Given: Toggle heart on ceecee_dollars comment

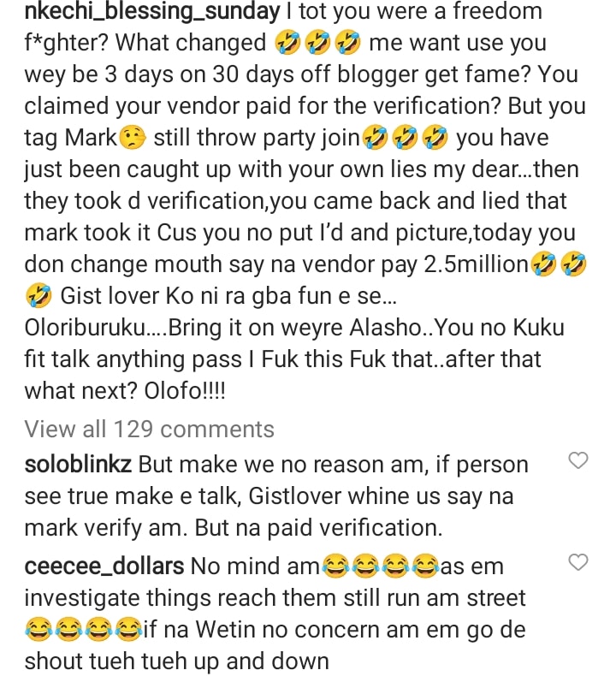Looking at the screenshot, I should click(578, 562).
